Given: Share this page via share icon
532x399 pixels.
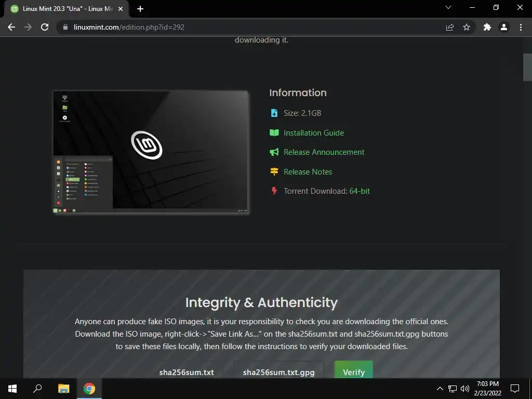Looking at the screenshot, I should point(450,27).
